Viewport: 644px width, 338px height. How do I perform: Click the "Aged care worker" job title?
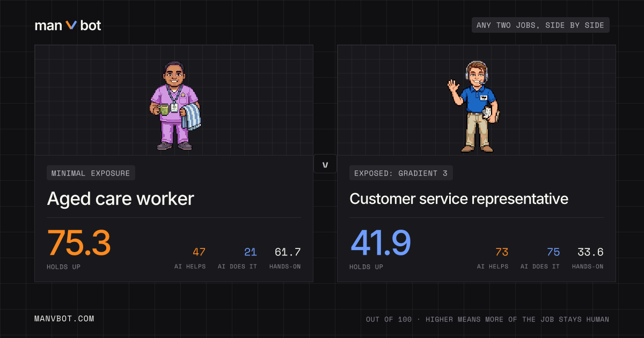(120, 199)
